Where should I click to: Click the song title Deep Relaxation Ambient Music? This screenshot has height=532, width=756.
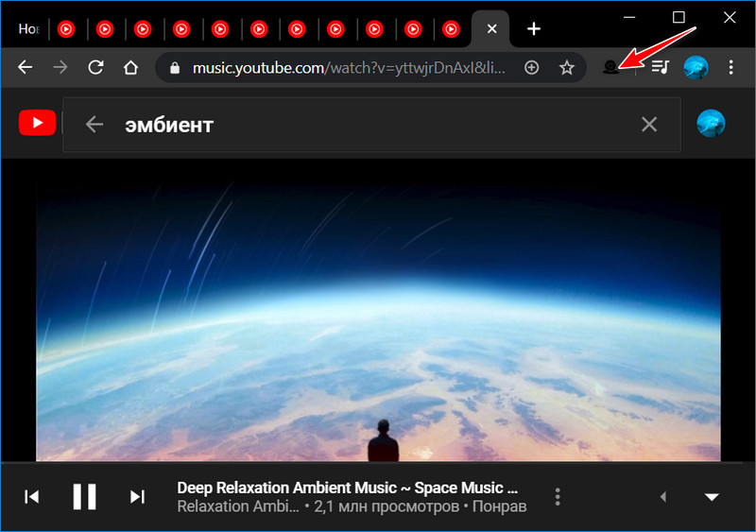(x=347, y=488)
